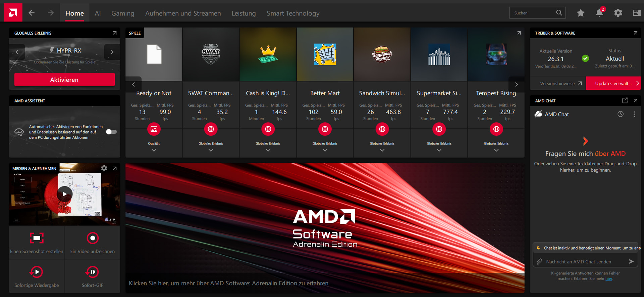Image resolution: width=644 pixels, height=297 pixels.
Task: Click the Sofortige Wiedergabe icon
Action: [37, 272]
